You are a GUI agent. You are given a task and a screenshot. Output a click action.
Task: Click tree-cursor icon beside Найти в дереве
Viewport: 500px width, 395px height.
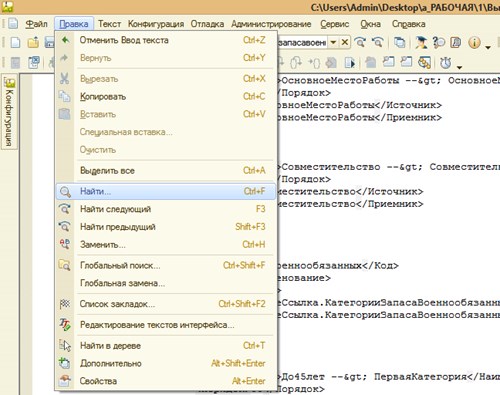pos(65,346)
